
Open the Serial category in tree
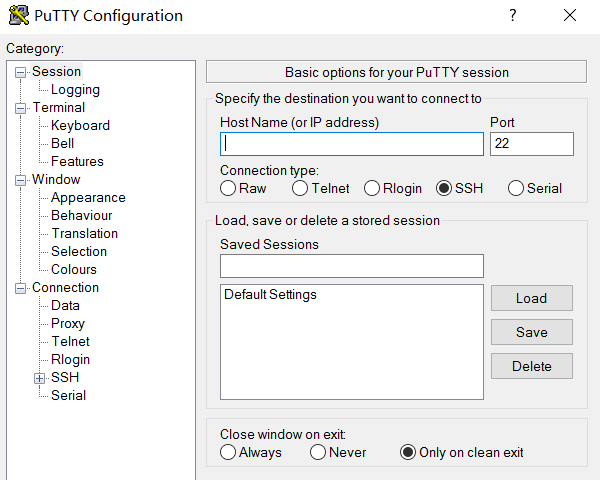pos(68,395)
